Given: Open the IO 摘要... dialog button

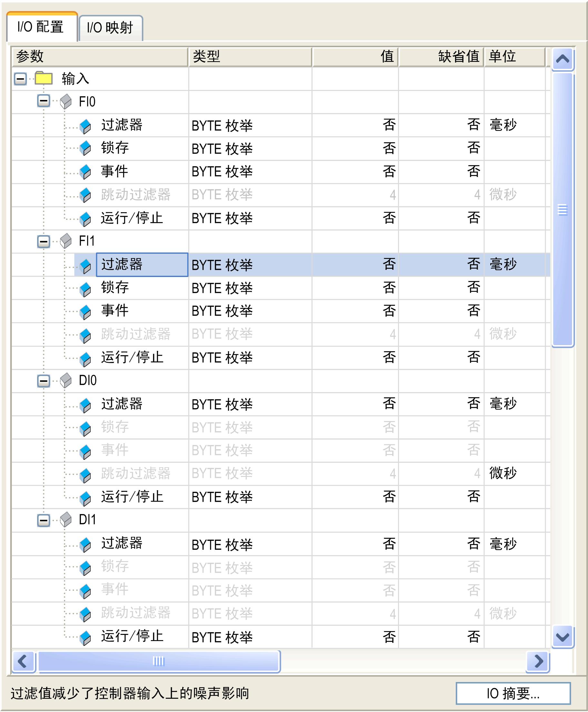Looking at the screenshot, I should 513,693.
